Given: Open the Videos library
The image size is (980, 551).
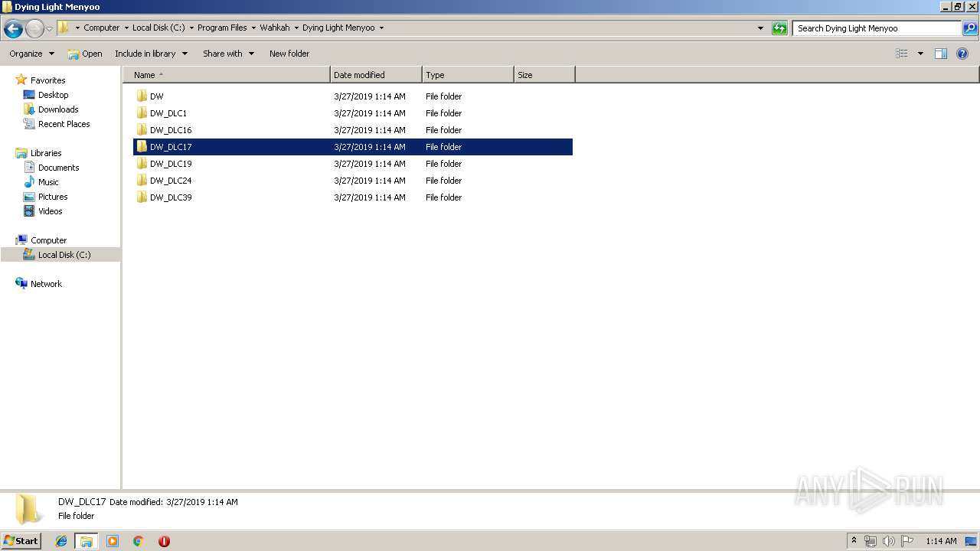Looking at the screenshot, I should [51, 211].
